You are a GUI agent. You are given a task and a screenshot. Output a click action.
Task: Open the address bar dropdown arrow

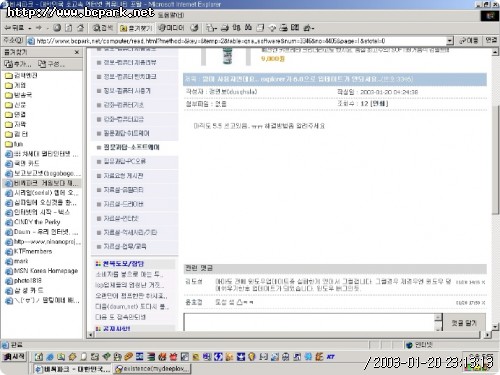pyautogui.click(x=450, y=41)
